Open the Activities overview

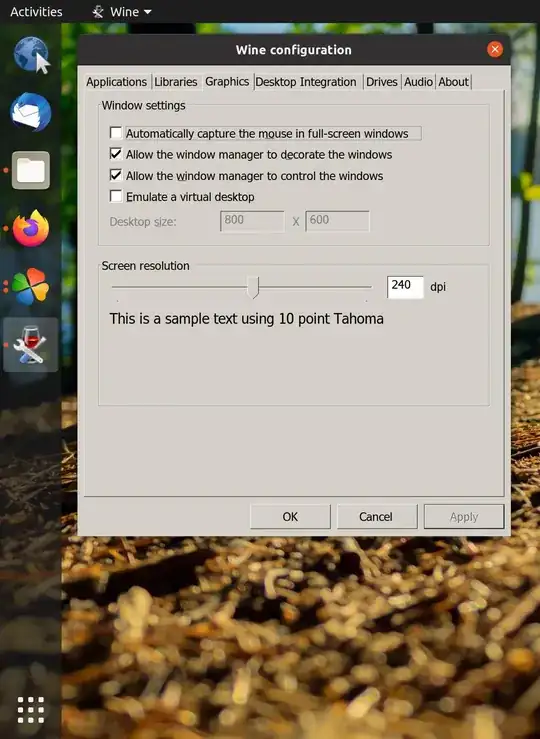click(x=36, y=12)
